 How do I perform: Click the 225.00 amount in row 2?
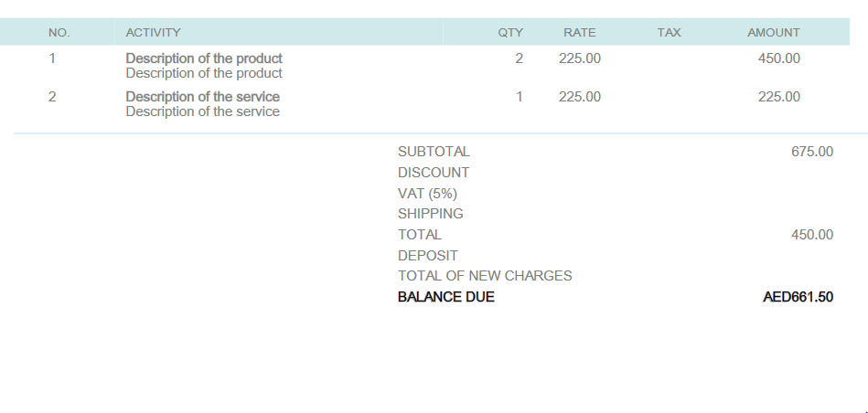pyautogui.click(x=778, y=97)
